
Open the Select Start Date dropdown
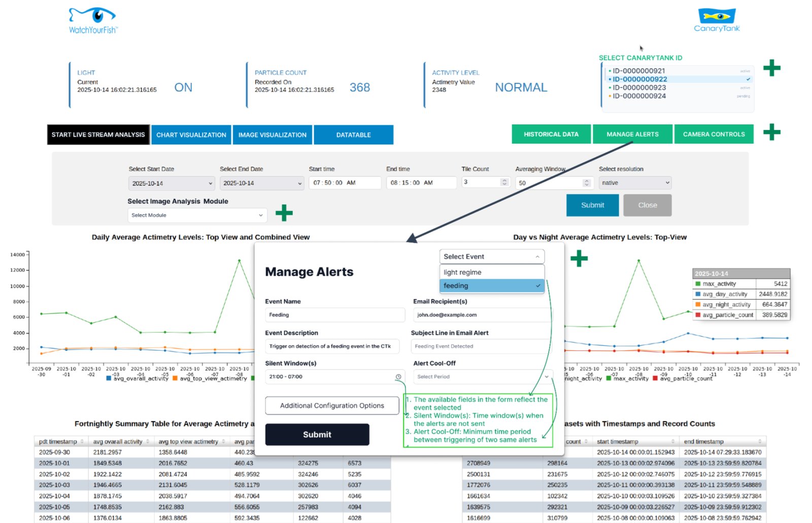pos(172,183)
